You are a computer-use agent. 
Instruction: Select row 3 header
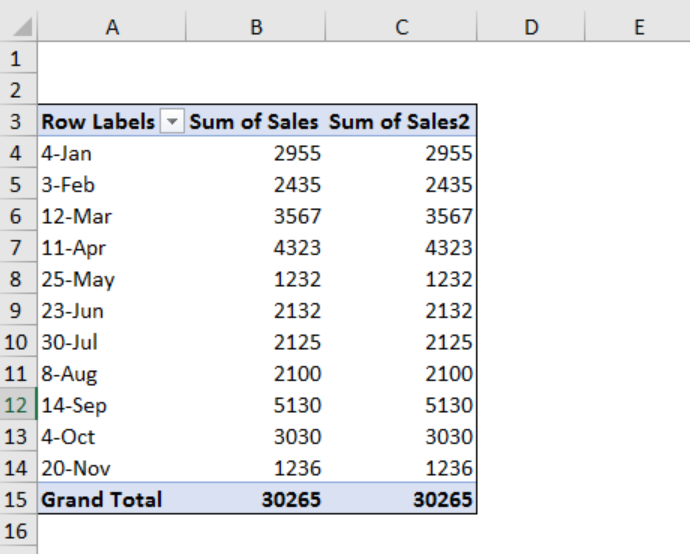pyautogui.click(x=18, y=121)
